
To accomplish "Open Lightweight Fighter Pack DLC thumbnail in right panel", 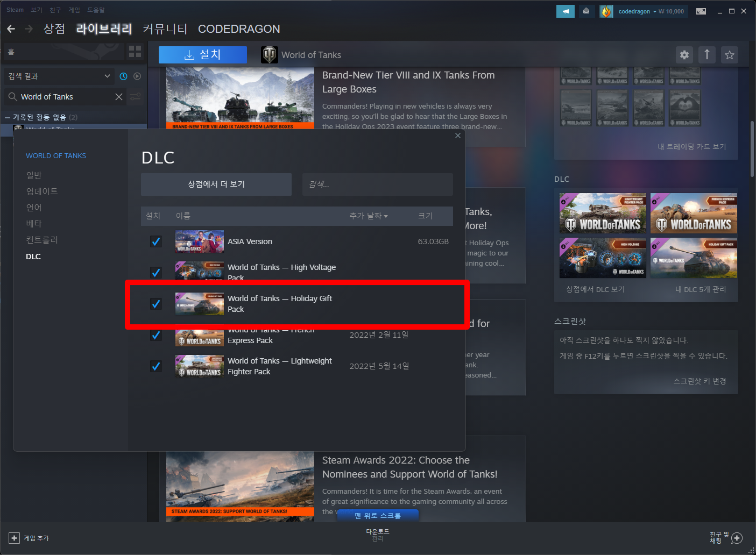I will tap(603, 213).
